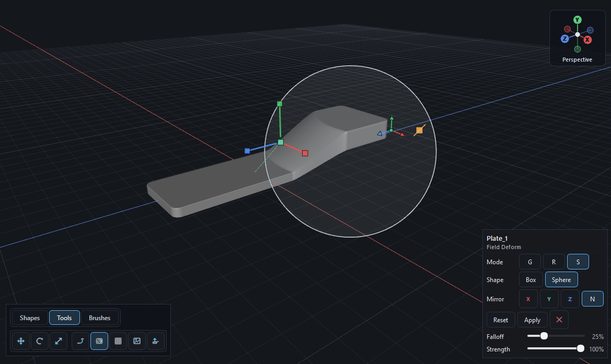
Task: Click the Apply button
Action: (x=532, y=320)
